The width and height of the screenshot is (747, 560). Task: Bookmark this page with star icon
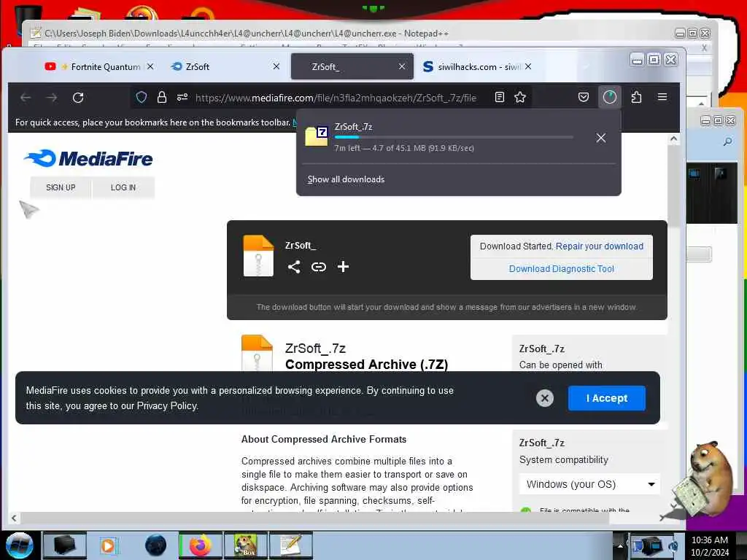tap(519, 97)
